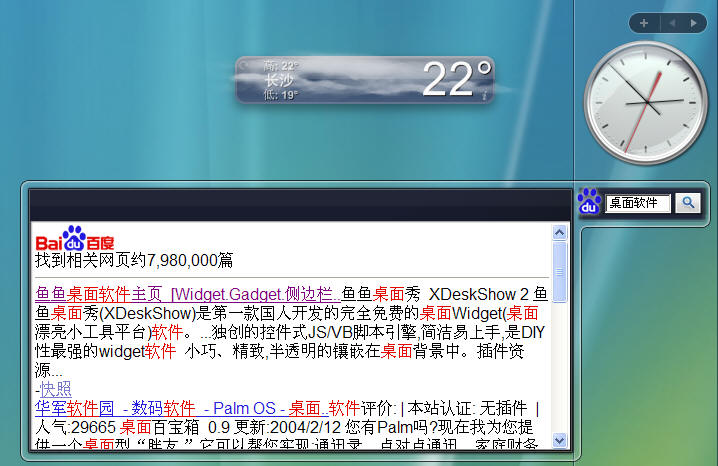Click the dark title bar of results flyout
718x466 pixels.
[298, 204]
